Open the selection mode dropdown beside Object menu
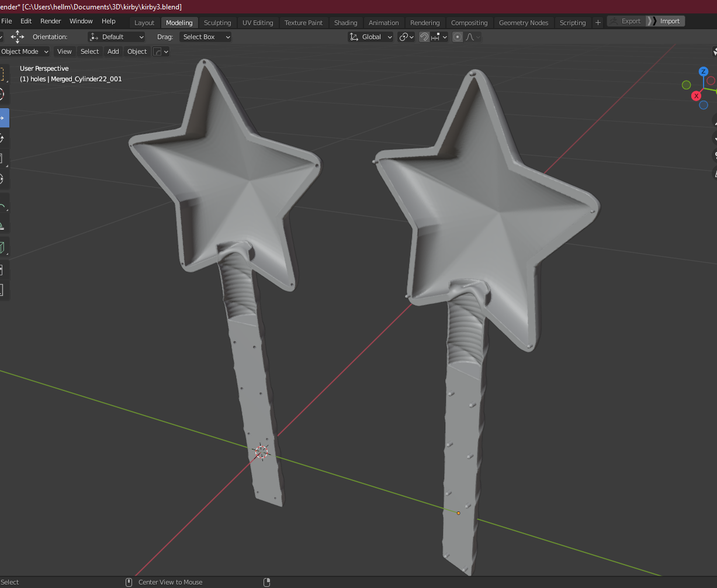 pyautogui.click(x=161, y=51)
